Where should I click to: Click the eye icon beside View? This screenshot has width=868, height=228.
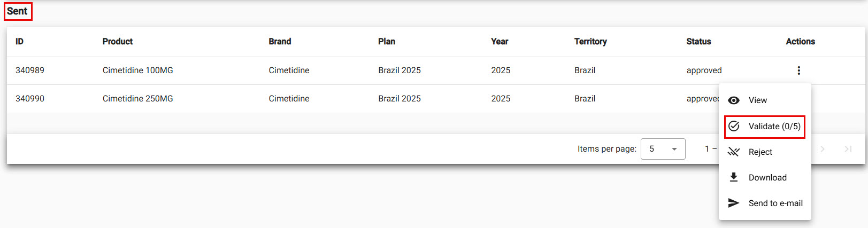coord(734,100)
